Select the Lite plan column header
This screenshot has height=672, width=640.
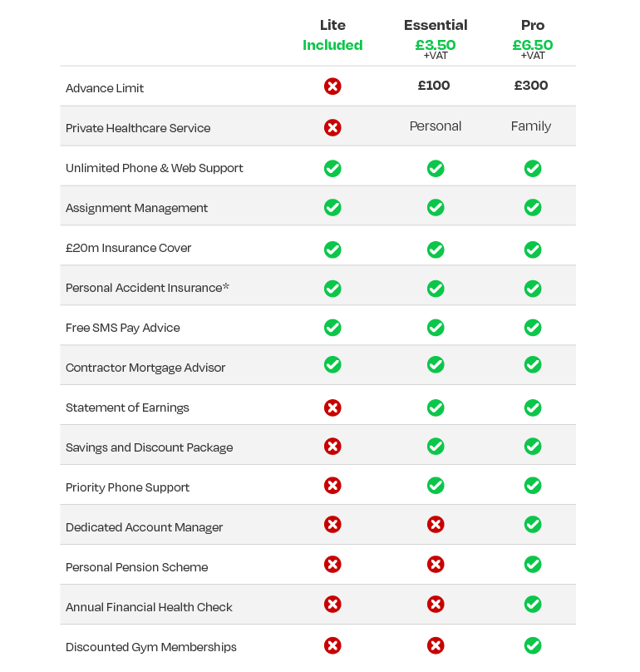332,25
